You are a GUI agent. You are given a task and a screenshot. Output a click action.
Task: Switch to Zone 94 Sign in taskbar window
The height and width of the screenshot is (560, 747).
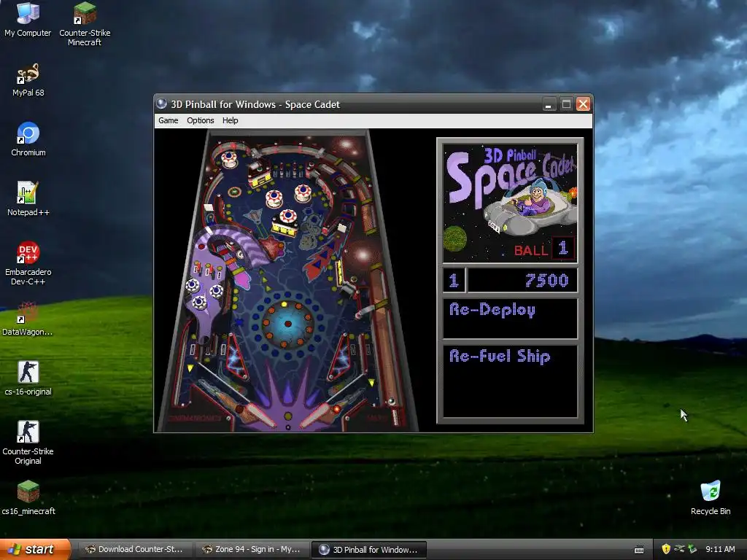[252, 549]
